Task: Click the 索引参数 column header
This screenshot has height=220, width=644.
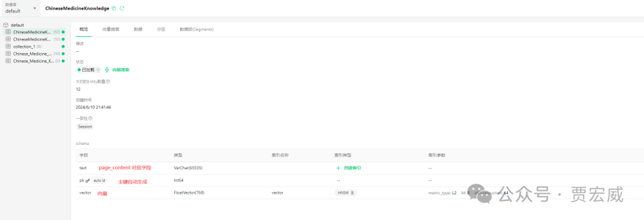Action: tap(436, 155)
